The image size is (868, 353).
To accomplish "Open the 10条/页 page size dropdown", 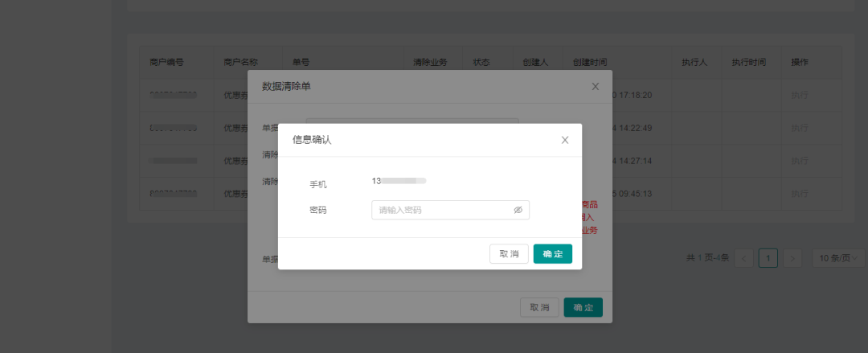I will [x=838, y=258].
